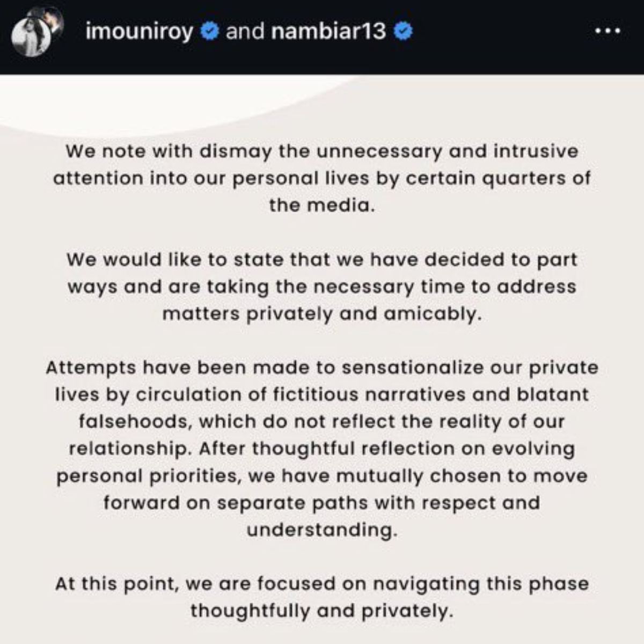Tap the "forward on separate paths" line

coord(322,503)
